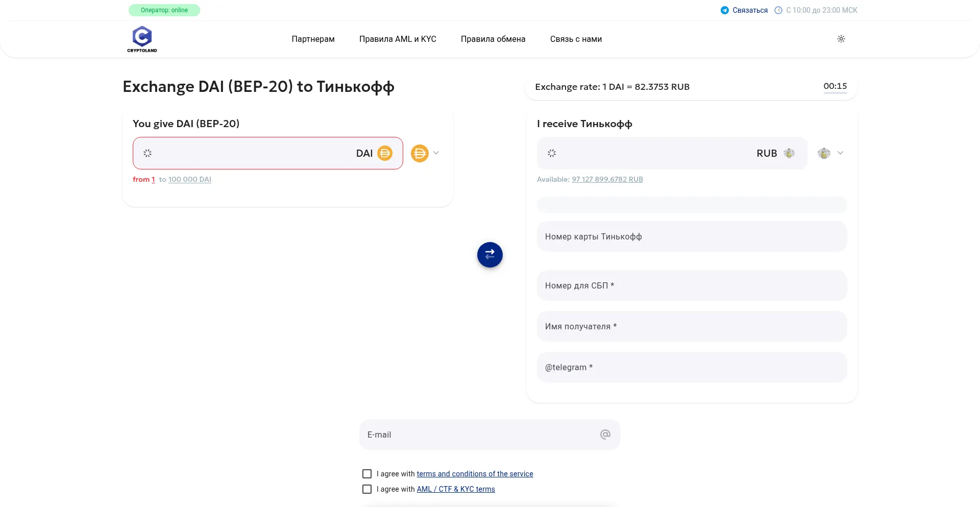This screenshot has width=980, height=507.
Task: Focus the E-mail input field
Action: [490, 434]
